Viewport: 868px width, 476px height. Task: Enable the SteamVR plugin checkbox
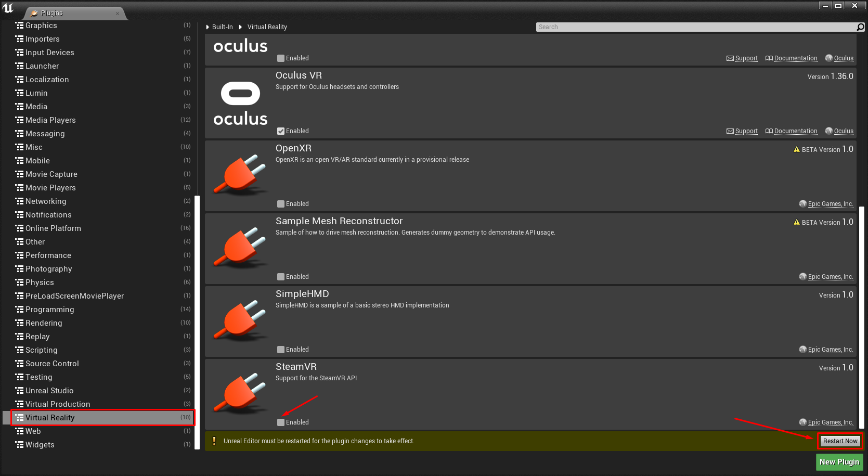pyautogui.click(x=281, y=422)
